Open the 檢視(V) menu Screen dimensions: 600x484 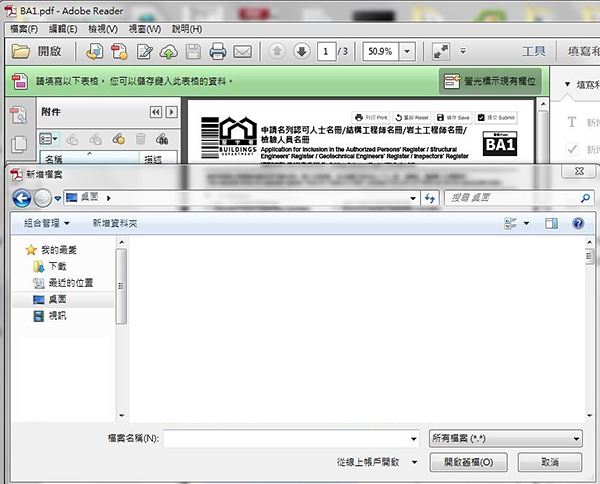point(102,29)
